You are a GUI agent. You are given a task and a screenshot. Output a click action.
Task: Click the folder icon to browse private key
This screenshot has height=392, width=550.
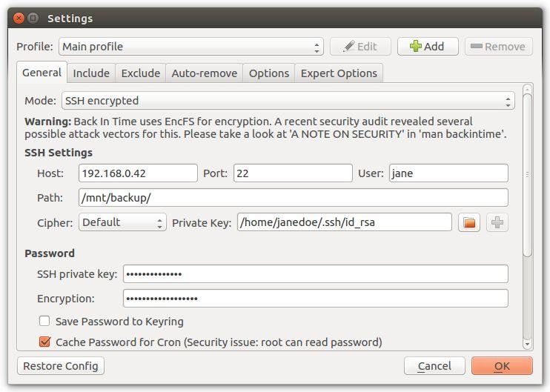(469, 222)
